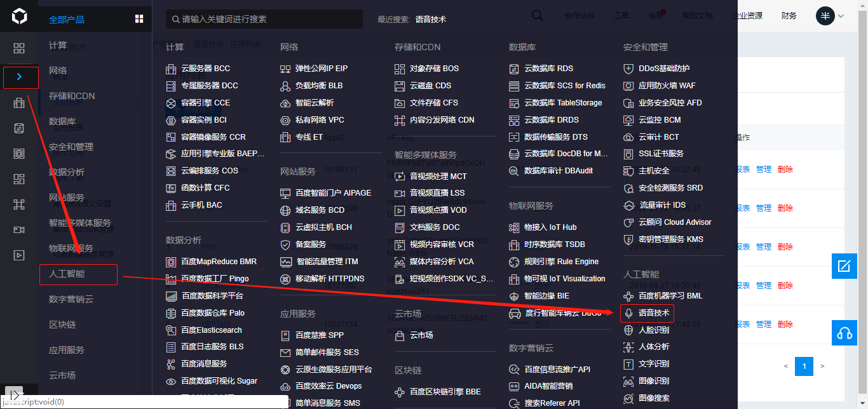Open 负载均衡 BLB service

click(x=311, y=85)
